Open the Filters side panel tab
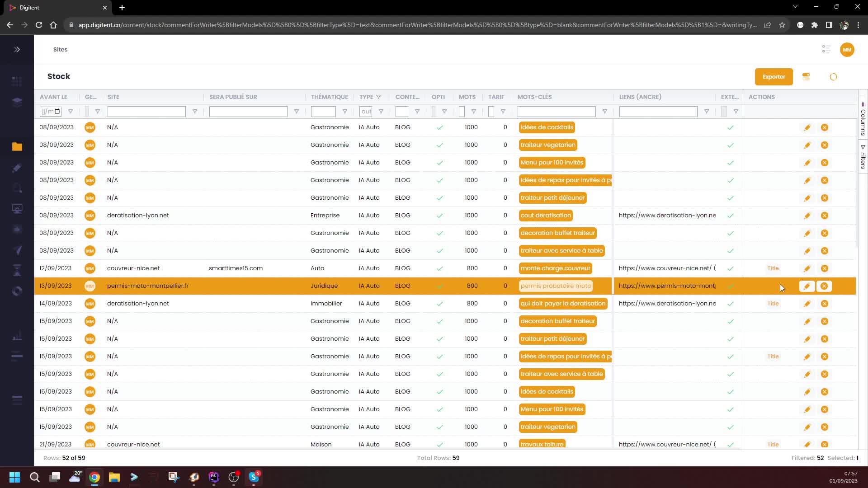The width and height of the screenshot is (868, 488). (x=863, y=157)
